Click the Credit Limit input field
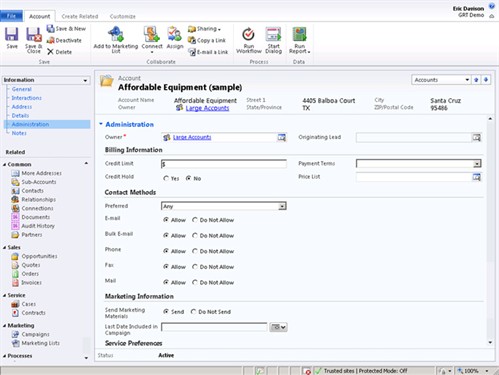Viewport: 499px width, 375px height. coord(223,164)
